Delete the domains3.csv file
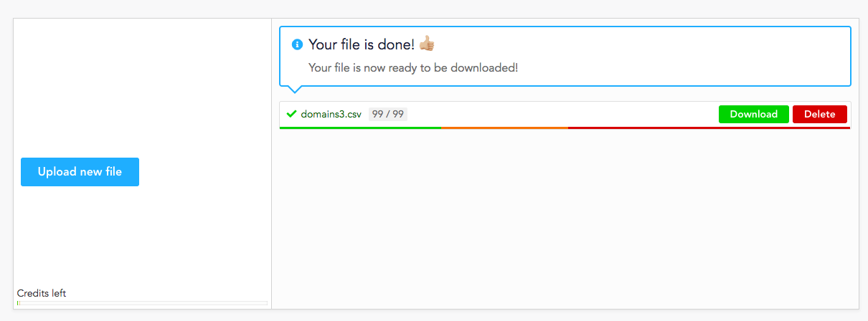 [x=820, y=114]
